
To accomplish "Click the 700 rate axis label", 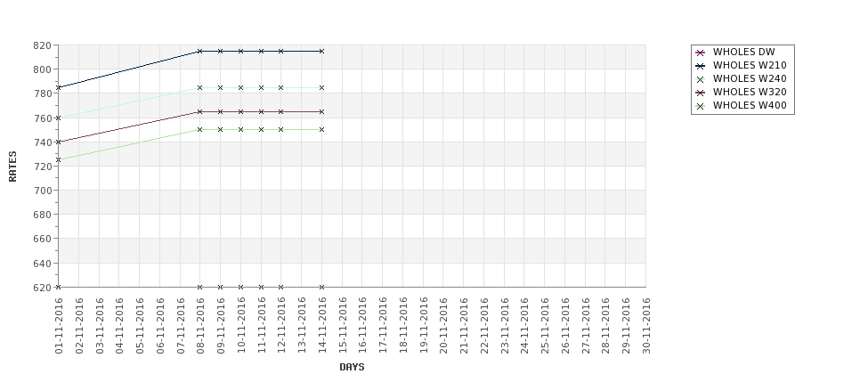I will tap(43, 191).
